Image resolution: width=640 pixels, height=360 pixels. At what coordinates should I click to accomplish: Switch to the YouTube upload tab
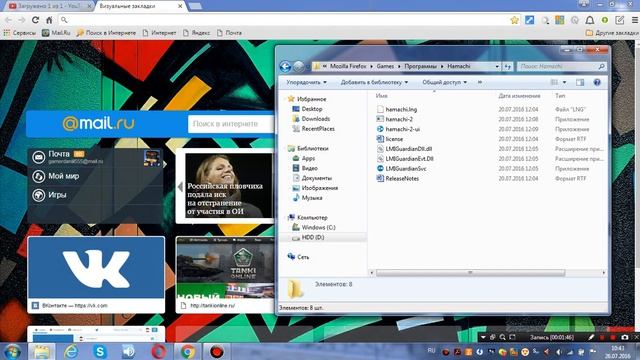click(49, 6)
